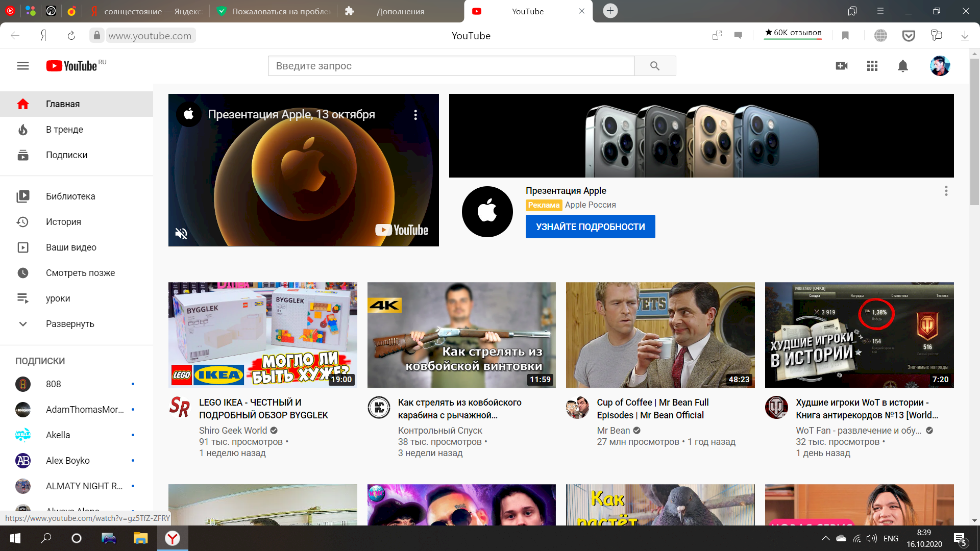This screenshot has width=980, height=551.
Task: Open the Библиотека section icon
Action: pyautogui.click(x=23, y=196)
